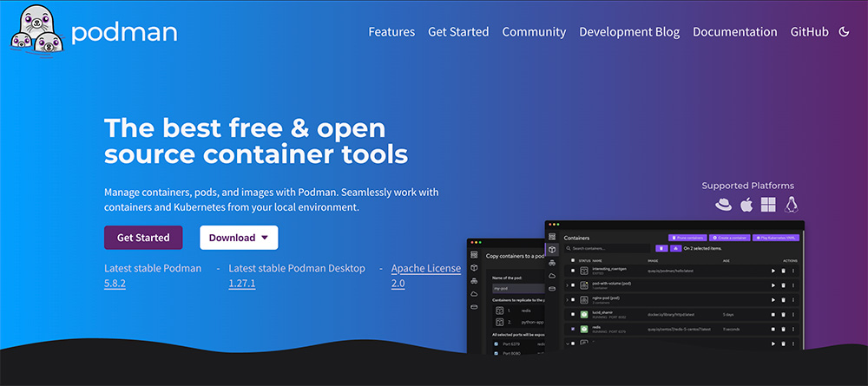Toggle Port 6379 checkbox in Copy window
The height and width of the screenshot is (386, 868).
496,344
